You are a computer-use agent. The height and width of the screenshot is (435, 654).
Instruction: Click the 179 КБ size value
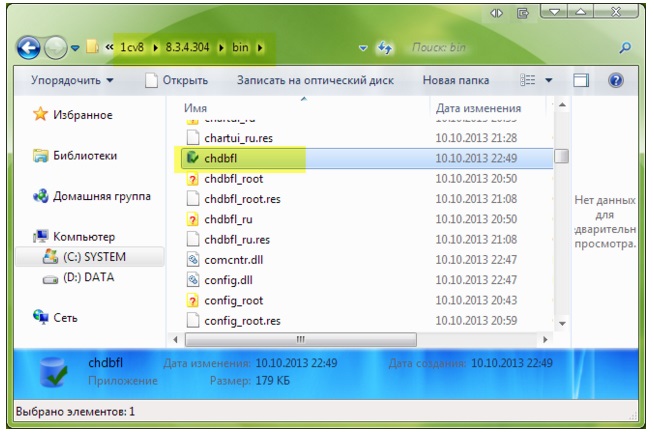272,380
